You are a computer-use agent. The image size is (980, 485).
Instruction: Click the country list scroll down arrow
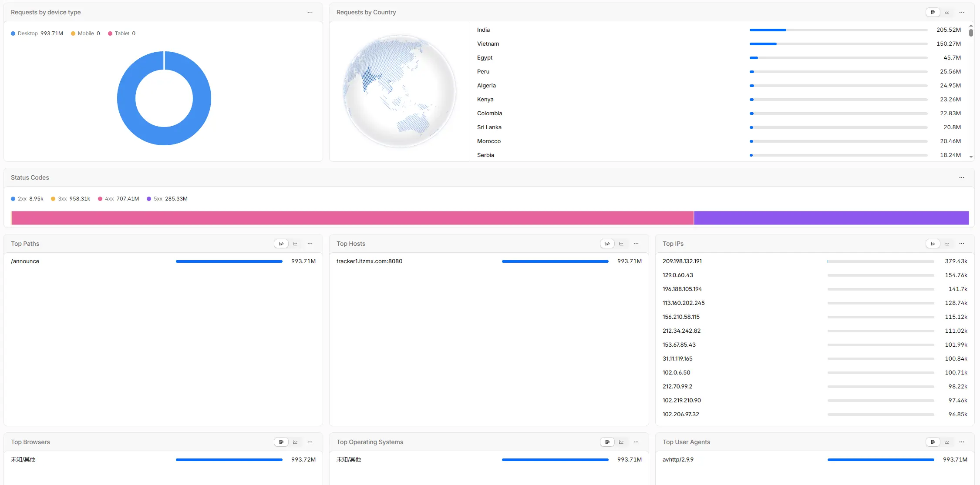[x=971, y=157]
